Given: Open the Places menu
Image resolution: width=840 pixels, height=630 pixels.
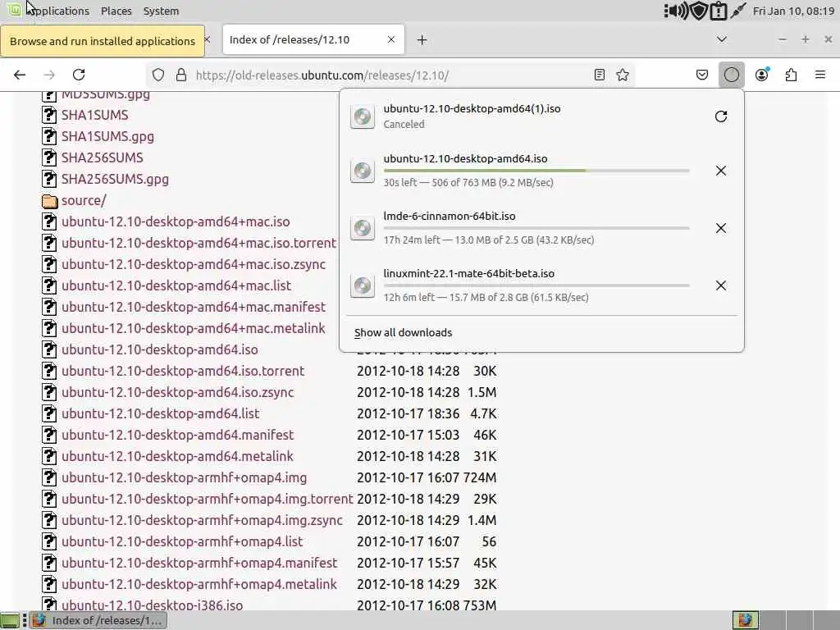Looking at the screenshot, I should coord(116,11).
